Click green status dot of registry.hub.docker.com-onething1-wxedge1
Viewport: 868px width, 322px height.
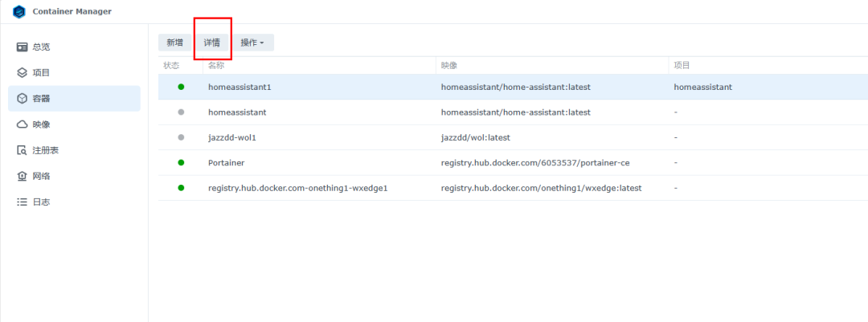(x=181, y=188)
